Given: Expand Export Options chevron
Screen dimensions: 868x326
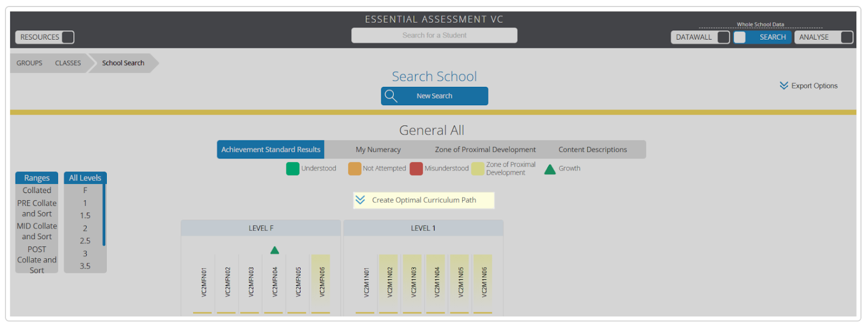Looking at the screenshot, I should [x=784, y=86].
